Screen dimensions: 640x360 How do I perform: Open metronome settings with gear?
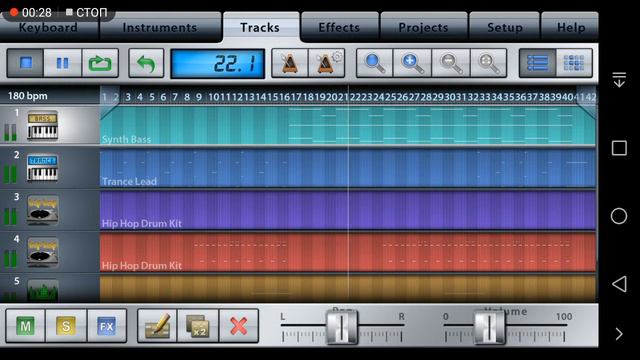tap(327, 63)
